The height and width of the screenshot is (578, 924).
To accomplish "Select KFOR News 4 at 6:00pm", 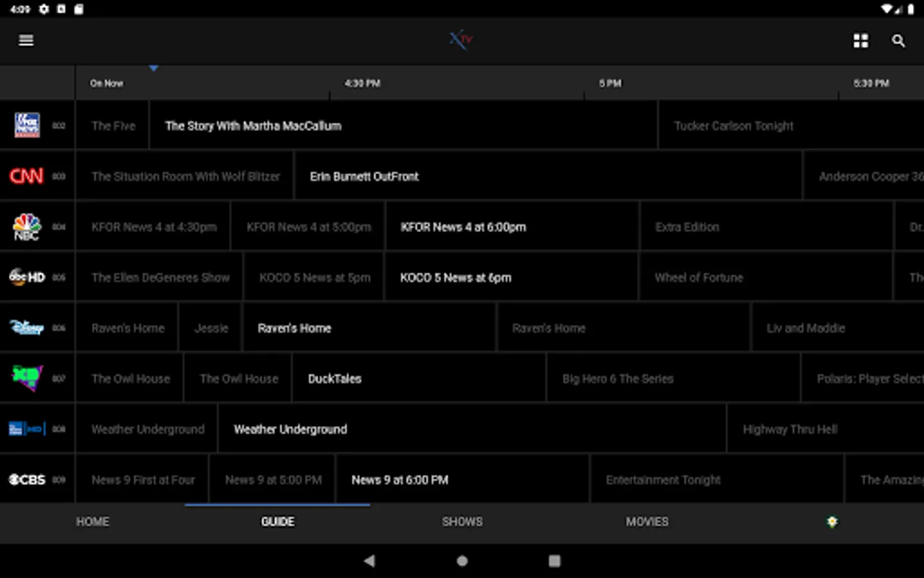I will [512, 227].
